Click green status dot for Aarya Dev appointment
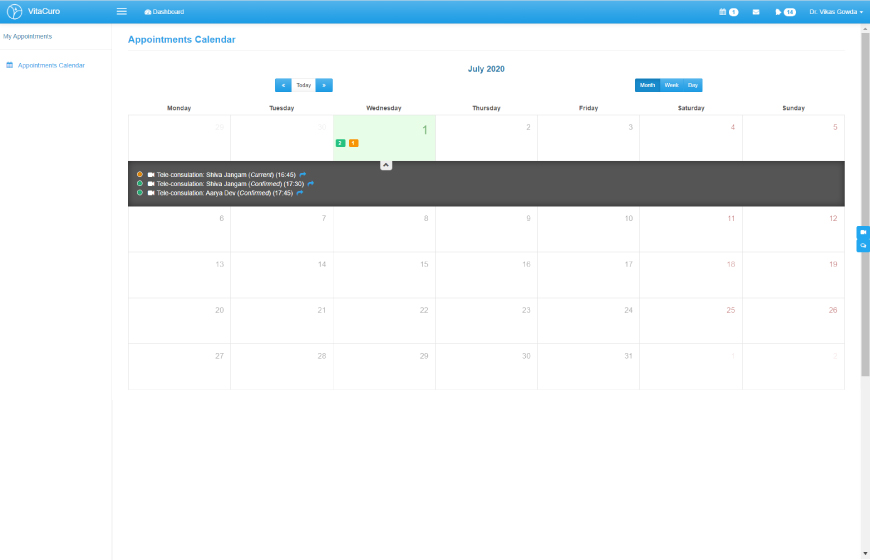The height and width of the screenshot is (560, 870). click(x=140, y=193)
